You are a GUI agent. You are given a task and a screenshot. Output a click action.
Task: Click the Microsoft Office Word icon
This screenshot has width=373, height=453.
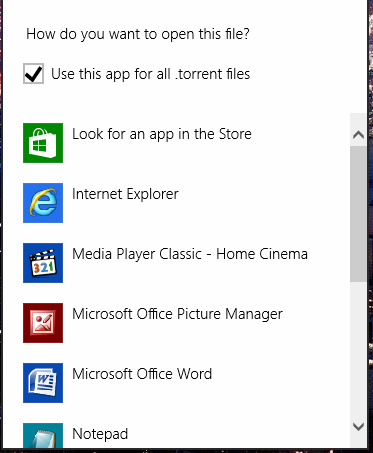(x=43, y=383)
